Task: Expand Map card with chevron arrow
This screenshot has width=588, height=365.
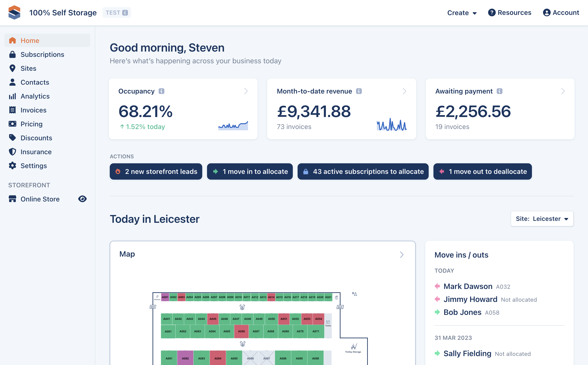Action: click(x=402, y=255)
